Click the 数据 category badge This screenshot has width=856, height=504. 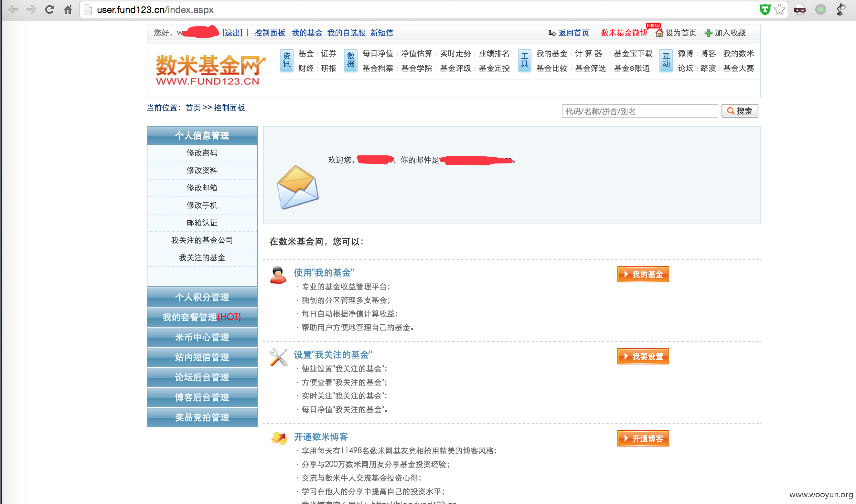click(351, 60)
